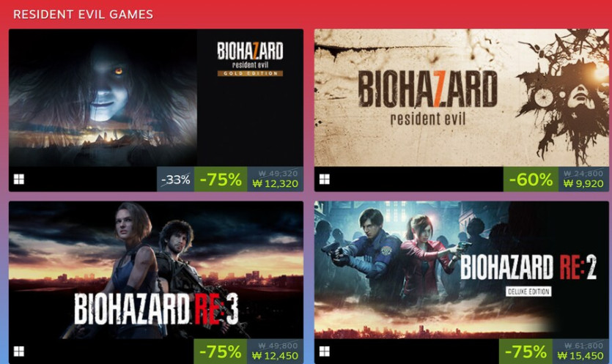Open the Biohazard RE:3 game banner
Screen dimensions: 612x364
pos(155,270)
